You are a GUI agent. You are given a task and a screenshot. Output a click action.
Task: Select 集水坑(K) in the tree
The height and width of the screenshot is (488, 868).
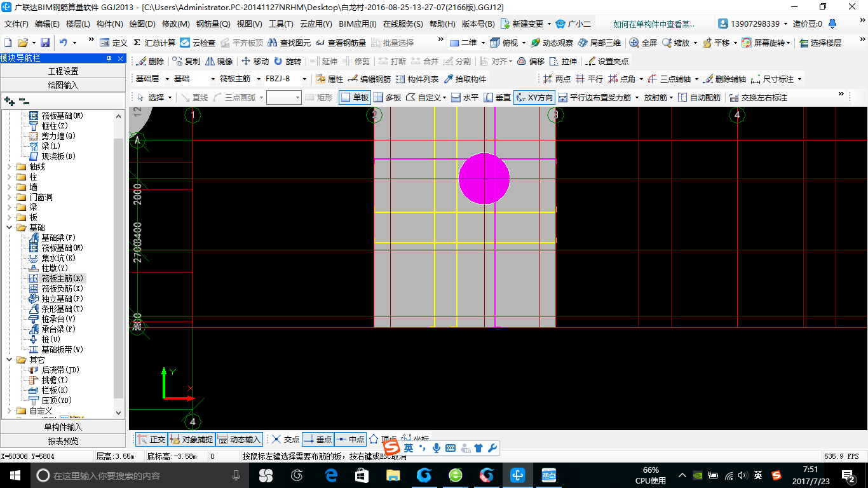coord(51,258)
